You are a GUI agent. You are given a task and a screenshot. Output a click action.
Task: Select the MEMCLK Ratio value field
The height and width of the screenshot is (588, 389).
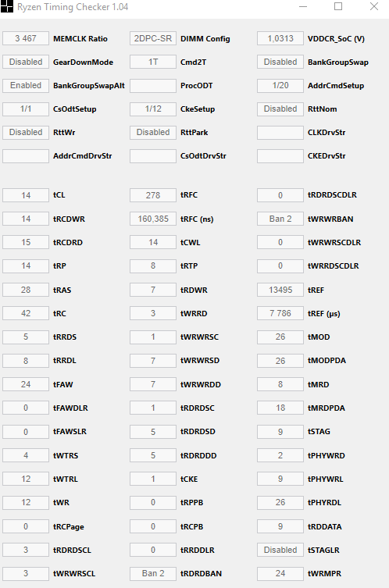(26, 38)
